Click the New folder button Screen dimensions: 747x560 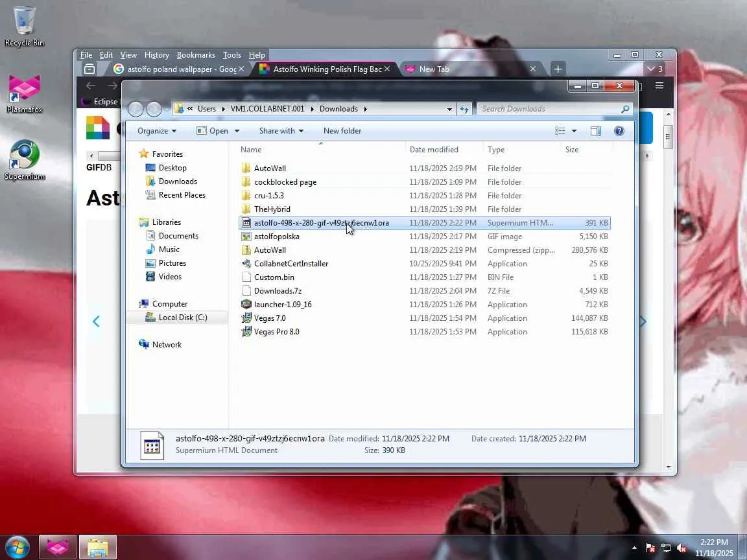[342, 131]
